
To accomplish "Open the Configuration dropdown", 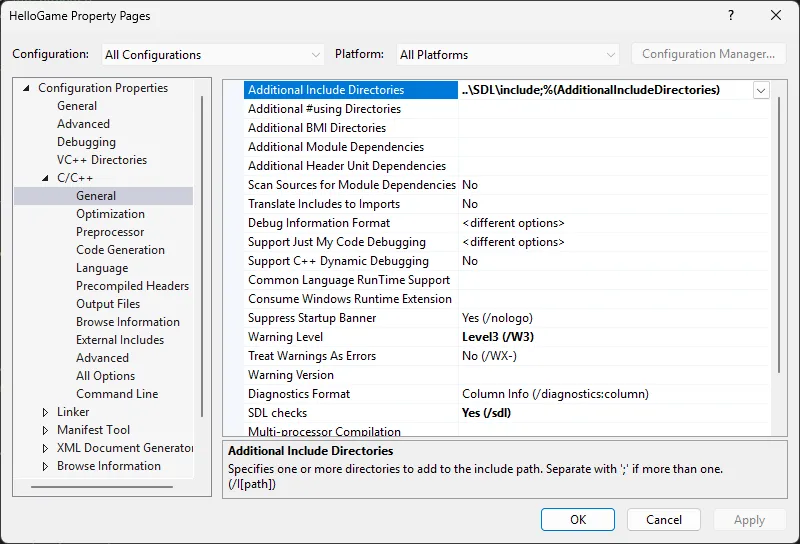I will pyautogui.click(x=213, y=54).
